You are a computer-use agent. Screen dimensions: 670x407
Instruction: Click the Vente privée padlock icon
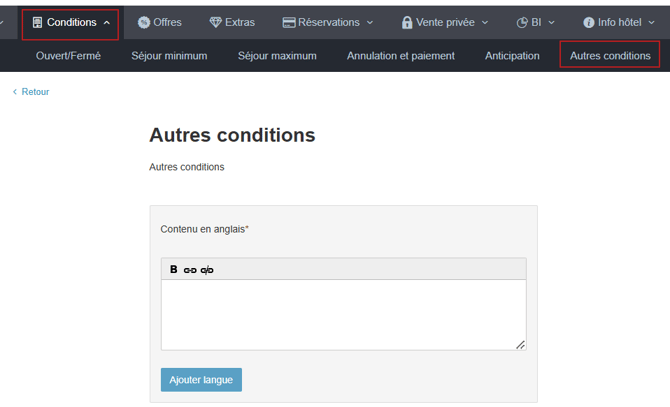click(x=407, y=22)
